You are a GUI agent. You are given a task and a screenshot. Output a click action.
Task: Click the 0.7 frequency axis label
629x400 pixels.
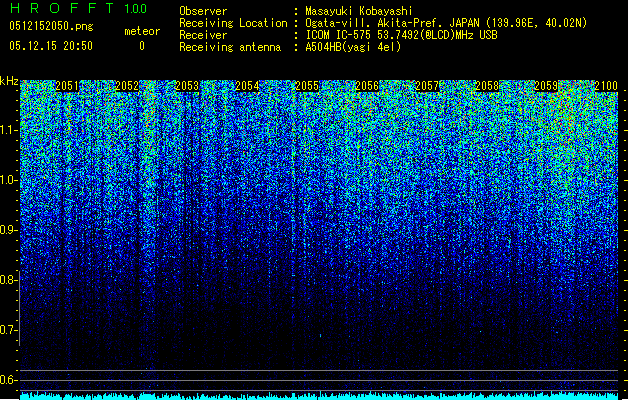point(9,330)
